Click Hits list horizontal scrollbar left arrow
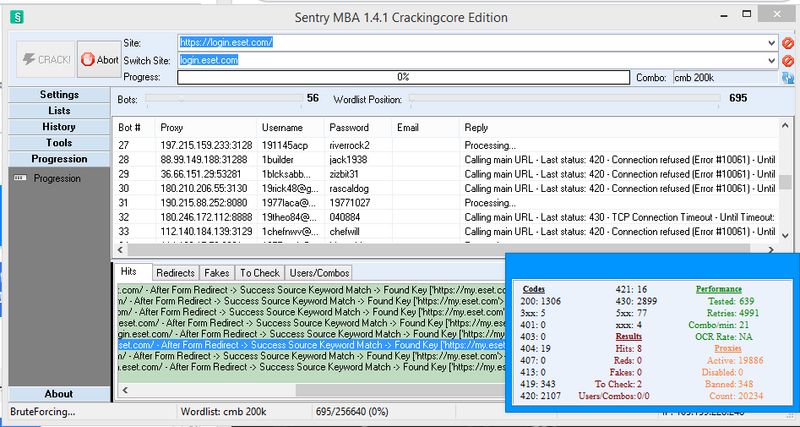This screenshot has width=800, height=427. pos(125,390)
